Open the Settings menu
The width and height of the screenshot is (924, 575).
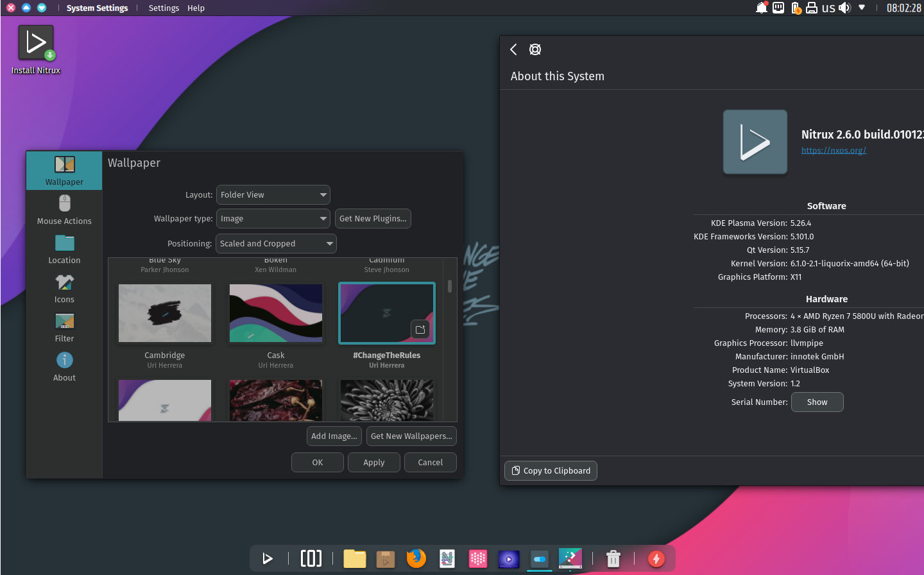[x=164, y=8]
